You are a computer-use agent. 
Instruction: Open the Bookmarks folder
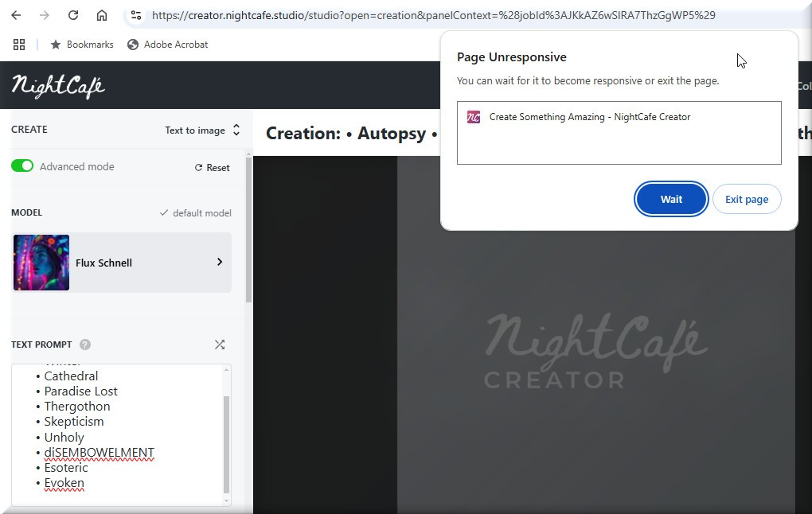click(x=82, y=45)
